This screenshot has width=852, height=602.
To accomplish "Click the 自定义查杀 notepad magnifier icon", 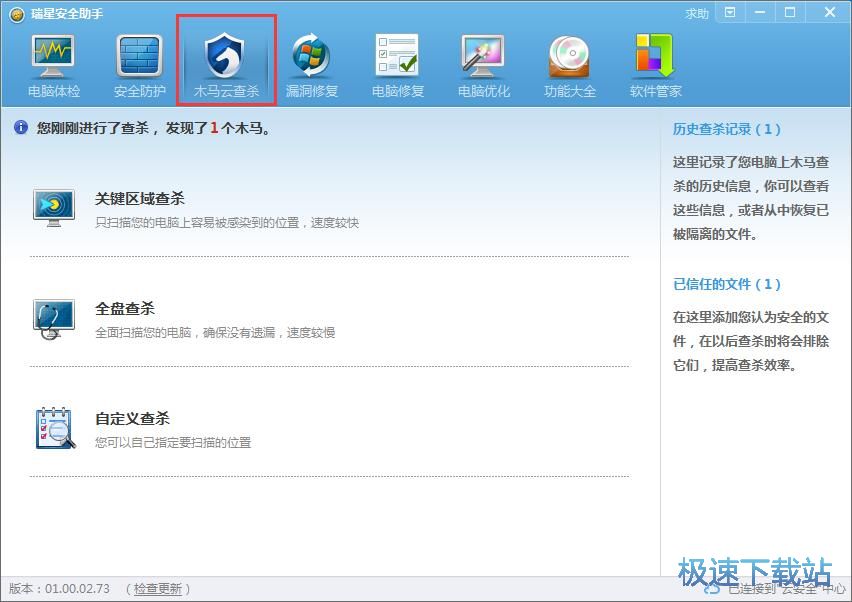I will click(55, 429).
